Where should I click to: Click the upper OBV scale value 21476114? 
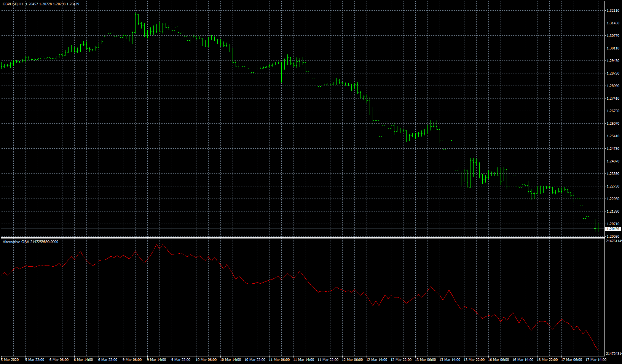click(x=614, y=241)
